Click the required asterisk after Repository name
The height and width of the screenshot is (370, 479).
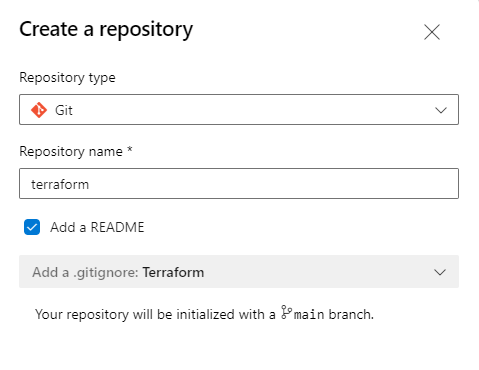pyautogui.click(x=130, y=149)
